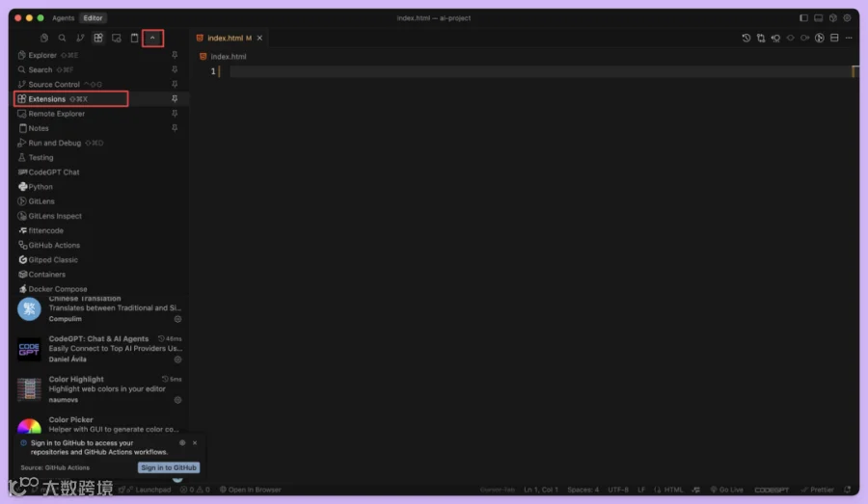Open CodeGPT Chat from the views list
This screenshot has width=868, height=504.
[98, 172]
